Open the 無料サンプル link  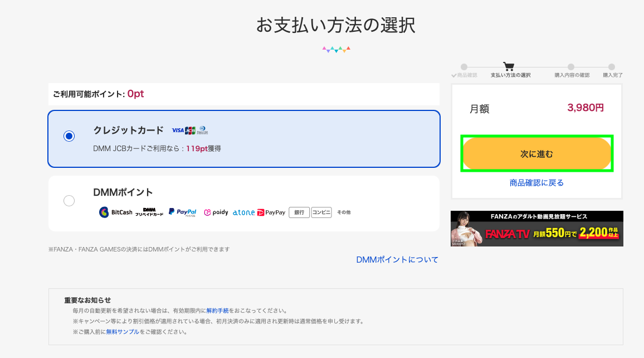click(122, 332)
